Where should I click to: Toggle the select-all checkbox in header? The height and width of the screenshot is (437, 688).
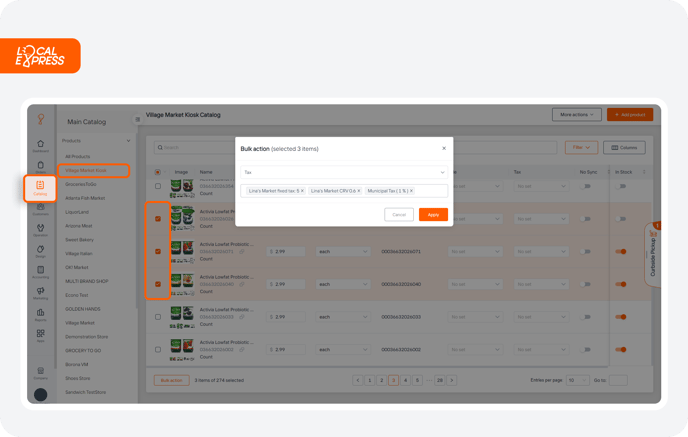pos(158,172)
